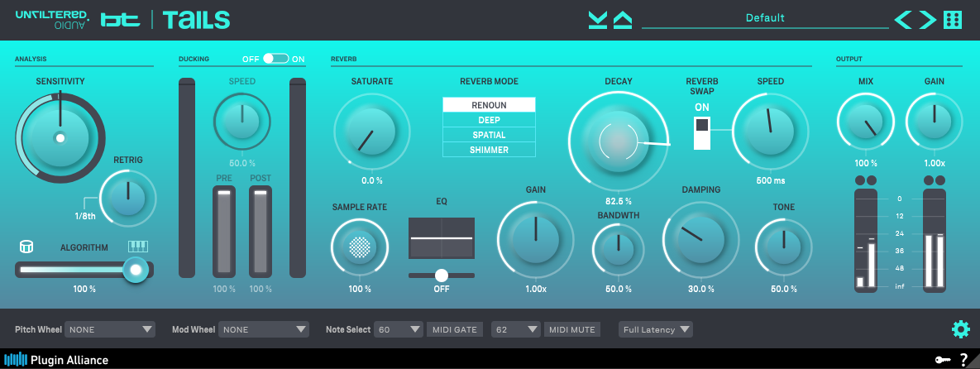
Task: Open the Note Select 60 dropdown
Action: point(399,329)
